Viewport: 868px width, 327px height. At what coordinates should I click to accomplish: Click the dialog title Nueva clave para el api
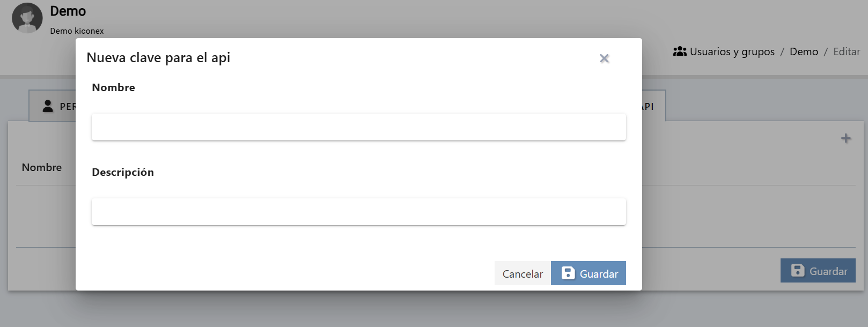point(158,57)
